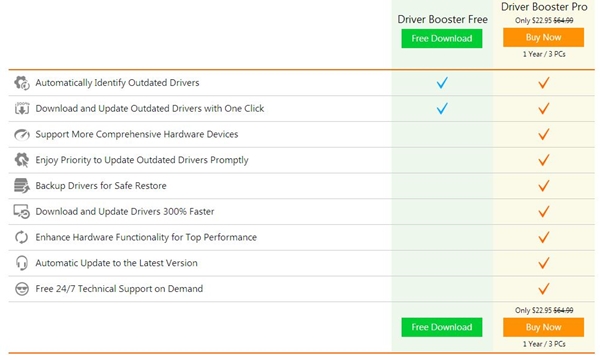600x360 pixels.
Task: Click the top green Free Download button
Action: click(x=442, y=39)
